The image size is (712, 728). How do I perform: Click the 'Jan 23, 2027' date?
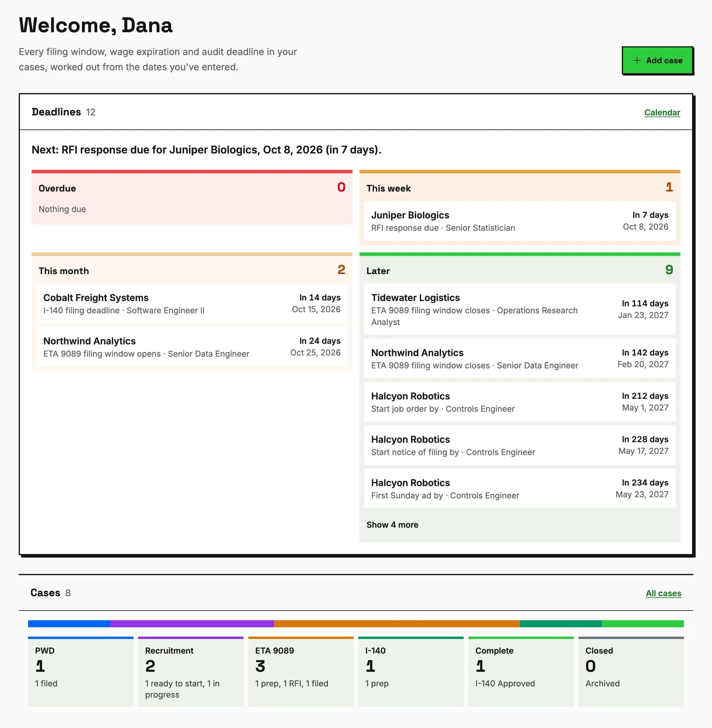[x=643, y=315]
